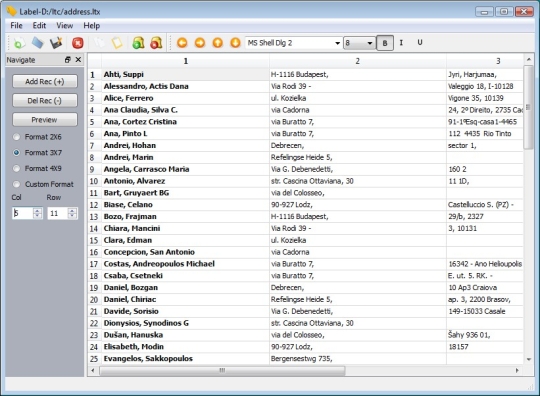Image resolution: width=540 pixels, height=396 pixels.
Task: Click the scroll down arrow of table
Action: pos(529,359)
